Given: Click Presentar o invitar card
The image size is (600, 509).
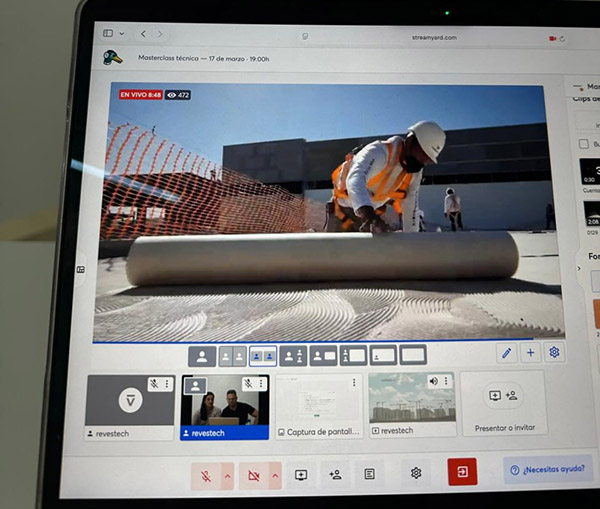Looking at the screenshot, I should tap(504, 403).
